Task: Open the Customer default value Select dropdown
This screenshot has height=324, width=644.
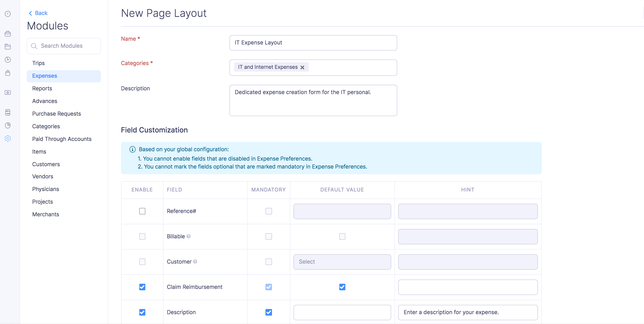Action: tap(342, 262)
